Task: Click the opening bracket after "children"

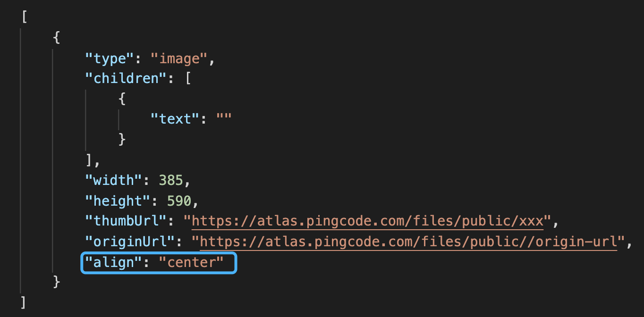Action: (x=187, y=78)
